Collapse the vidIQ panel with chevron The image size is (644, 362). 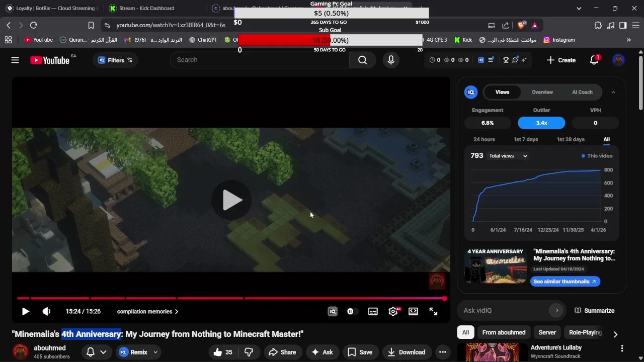click(613, 92)
